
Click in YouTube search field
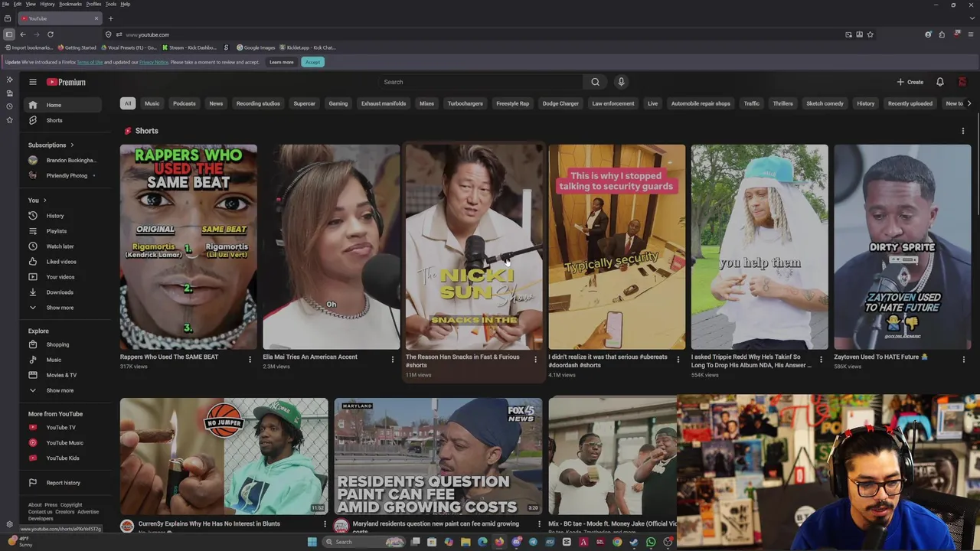[x=480, y=82]
